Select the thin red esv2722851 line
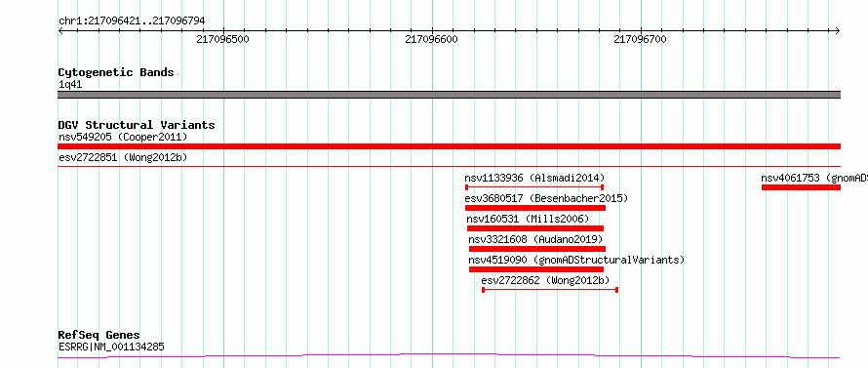This screenshot has width=868, height=368. [449, 166]
